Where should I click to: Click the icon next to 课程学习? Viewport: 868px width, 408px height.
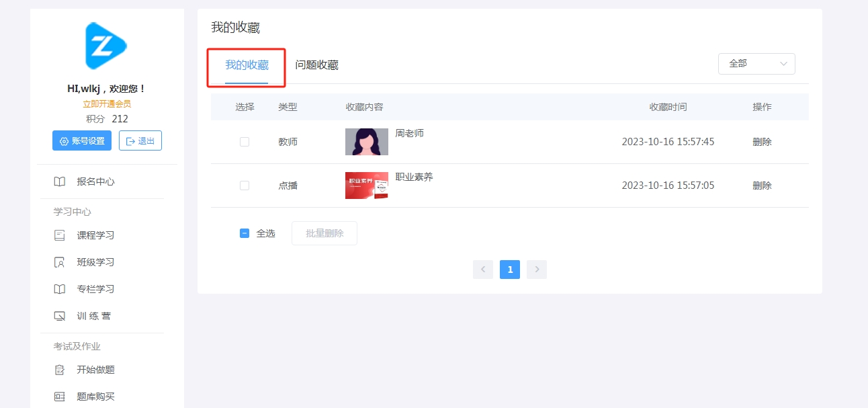click(x=60, y=235)
